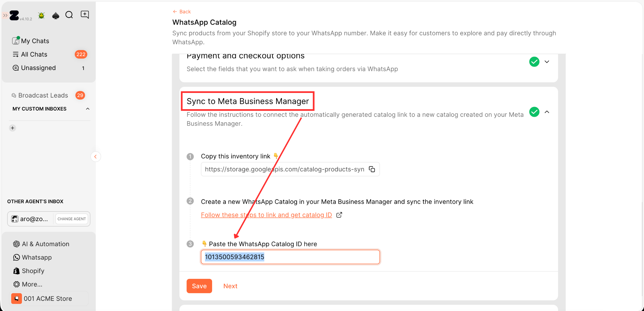Open search with magnifier icon
The image size is (644, 311).
coord(69,15)
